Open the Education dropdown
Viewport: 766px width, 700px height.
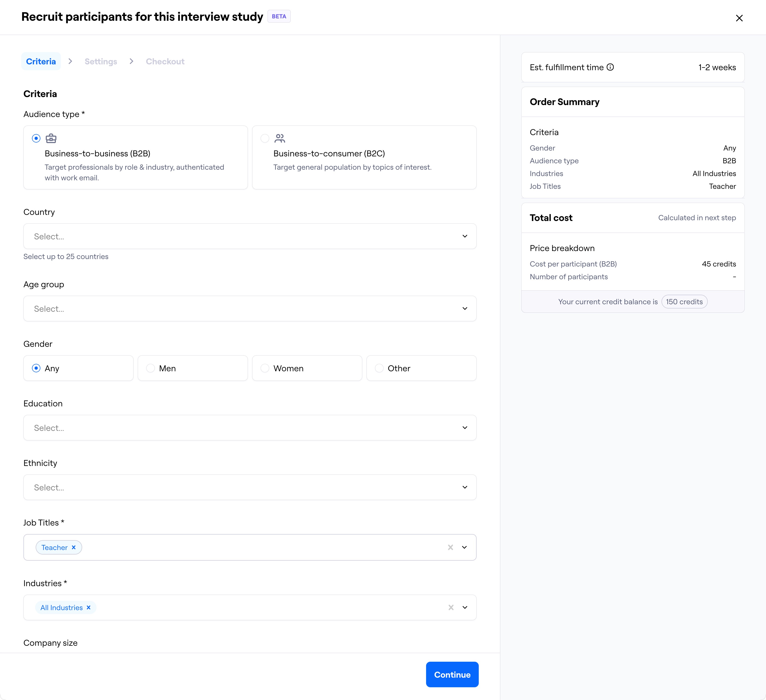[250, 427]
